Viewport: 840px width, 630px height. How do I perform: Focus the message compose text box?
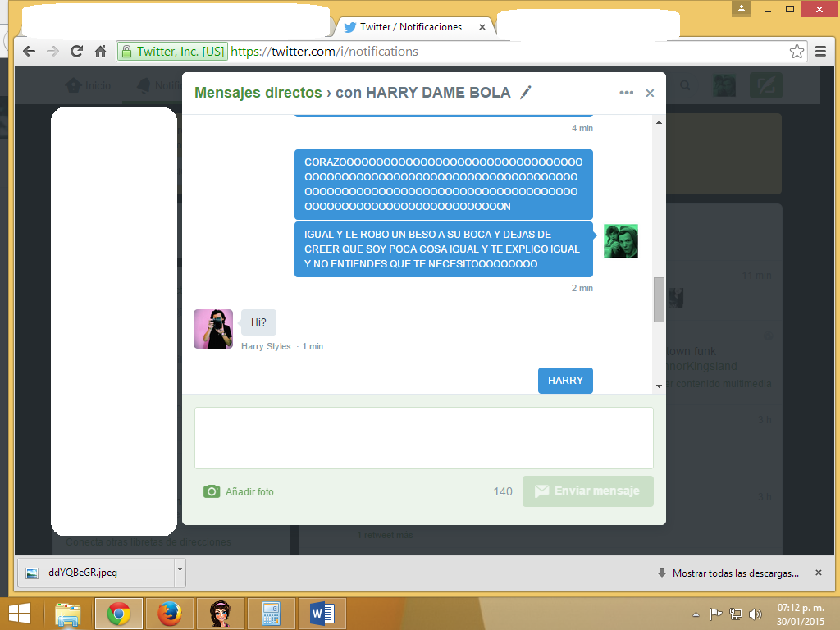[x=424, y=438]
